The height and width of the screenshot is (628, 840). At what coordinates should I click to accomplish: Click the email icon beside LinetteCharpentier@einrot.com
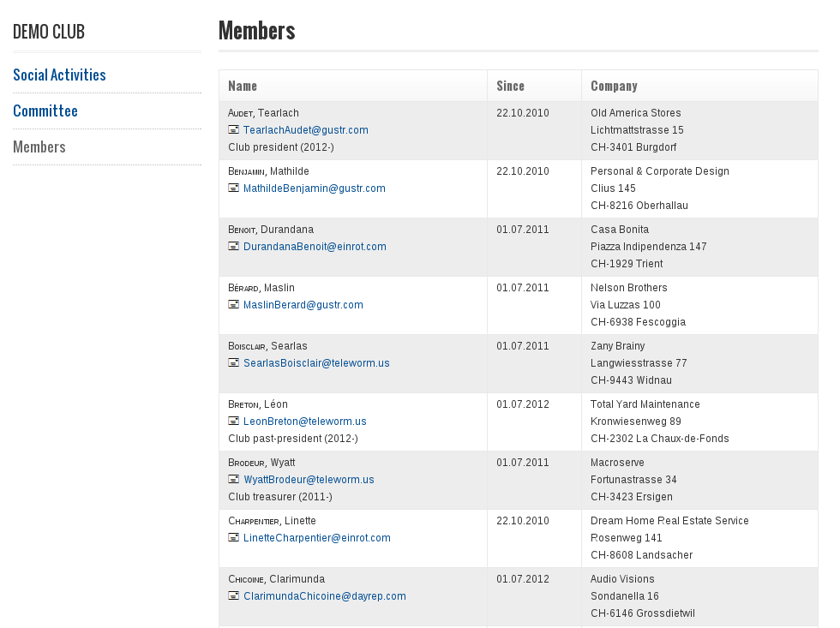click(233, 537)
